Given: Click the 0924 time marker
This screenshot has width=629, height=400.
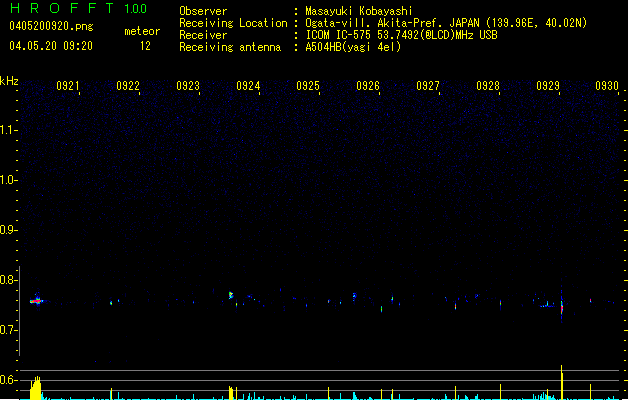Looking at the screenshot, I should pyautogui.click(x=248, y=86).
